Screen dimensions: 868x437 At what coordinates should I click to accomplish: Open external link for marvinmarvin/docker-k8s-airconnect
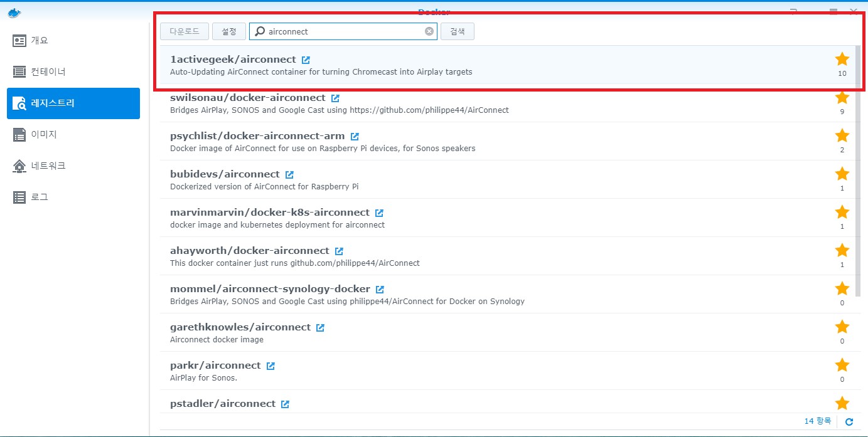click(379, 213)
